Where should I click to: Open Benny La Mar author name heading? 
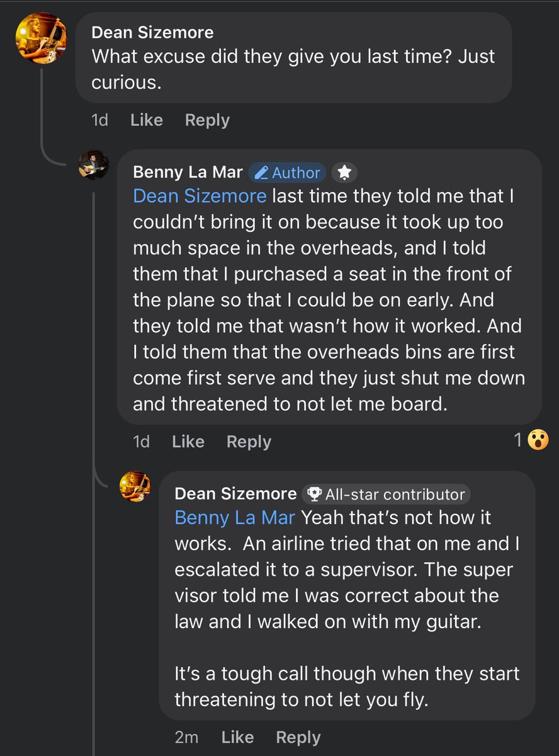coord(188,173)
